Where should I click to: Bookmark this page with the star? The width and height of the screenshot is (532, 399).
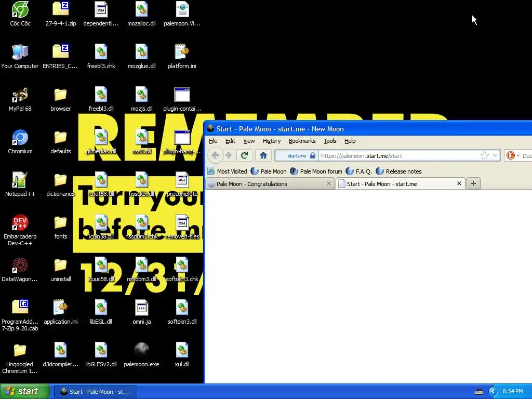[x=485, y=156]
